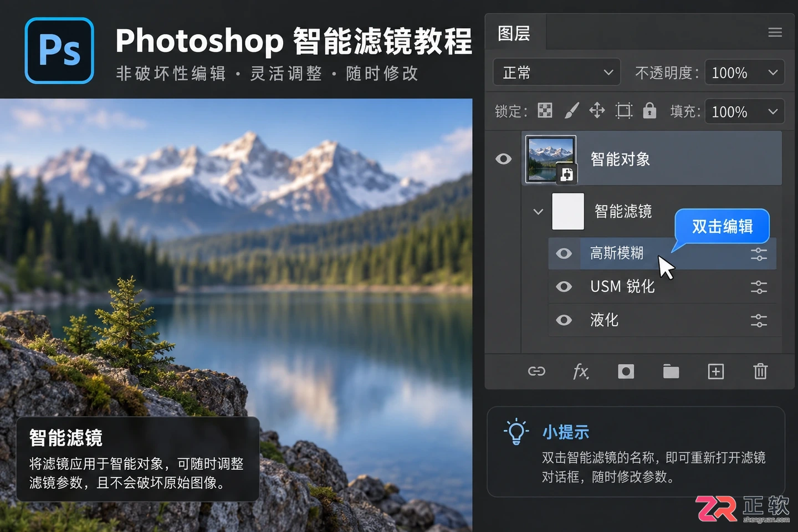Select the 智能对象 layer thumbnail
The height and width of the screenshot is (532, 798).
[551, 159]
